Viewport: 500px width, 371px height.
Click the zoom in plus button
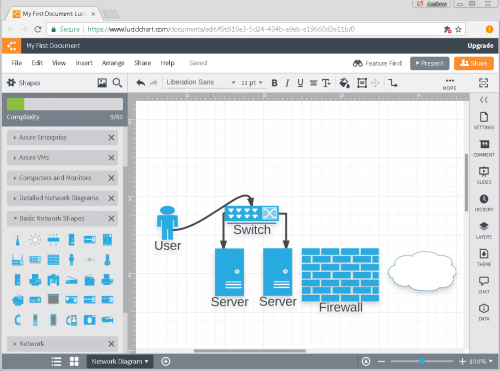[x=462, y=362]
